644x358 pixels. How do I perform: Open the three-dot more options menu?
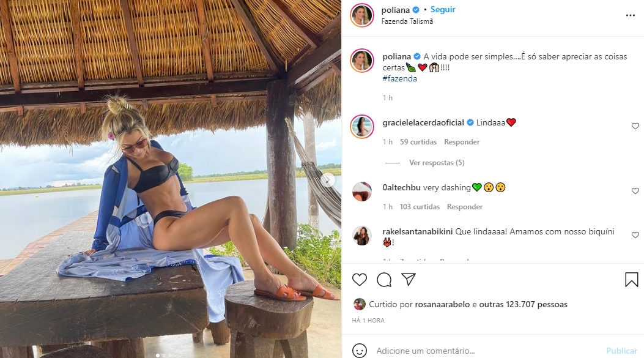coord(630,15)
